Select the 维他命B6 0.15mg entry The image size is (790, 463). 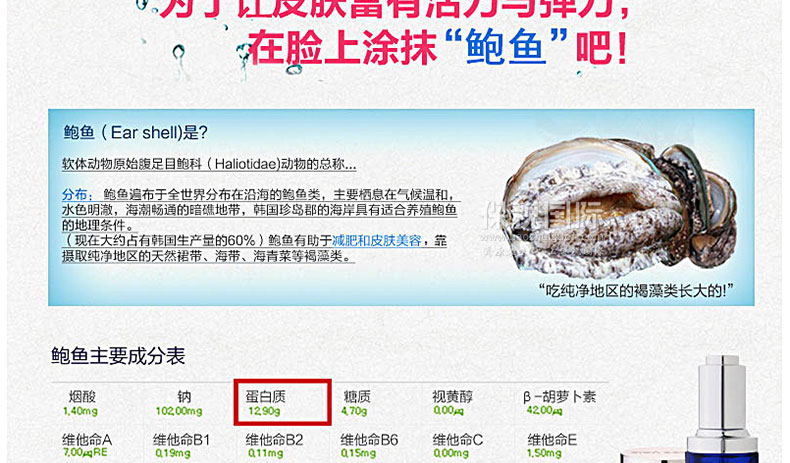[x=369, y=445]
